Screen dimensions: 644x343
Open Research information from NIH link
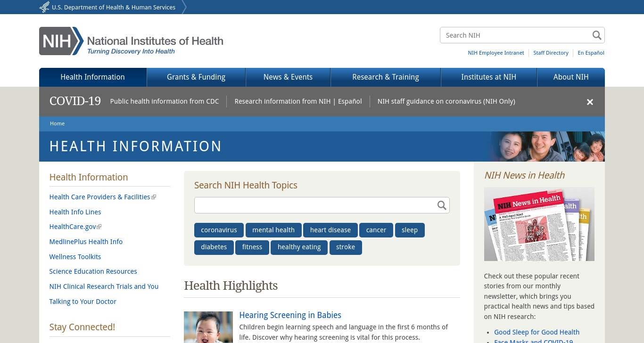tap(282, 101)
